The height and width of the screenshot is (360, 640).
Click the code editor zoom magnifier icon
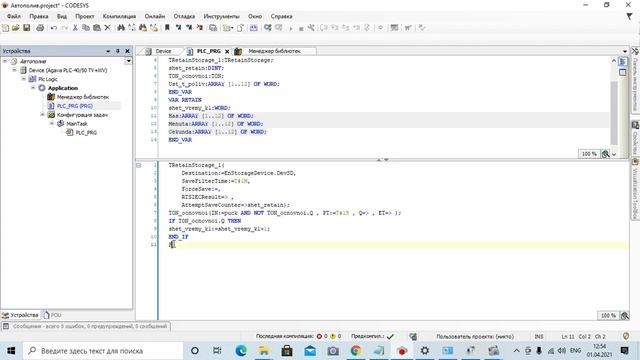click(624, 316)
